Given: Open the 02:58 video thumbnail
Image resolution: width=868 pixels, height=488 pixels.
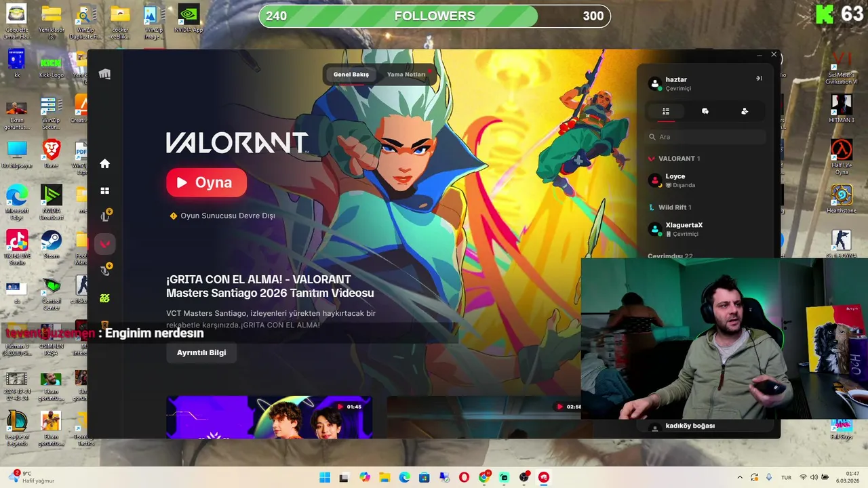Looking at the screenshot, I should tap(484, 417).
